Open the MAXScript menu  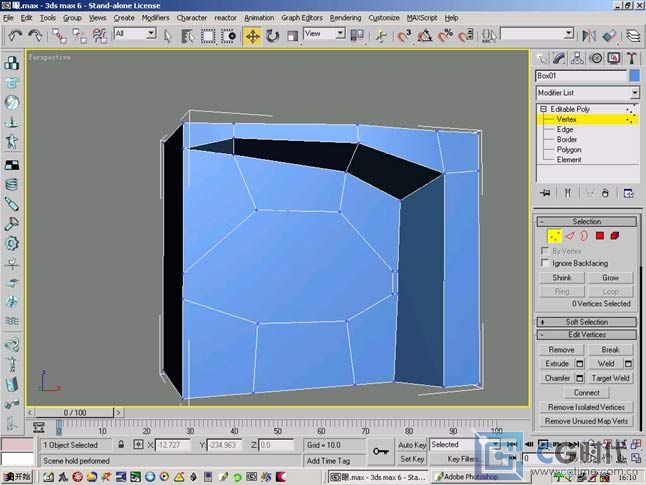[x=422, y=18]
